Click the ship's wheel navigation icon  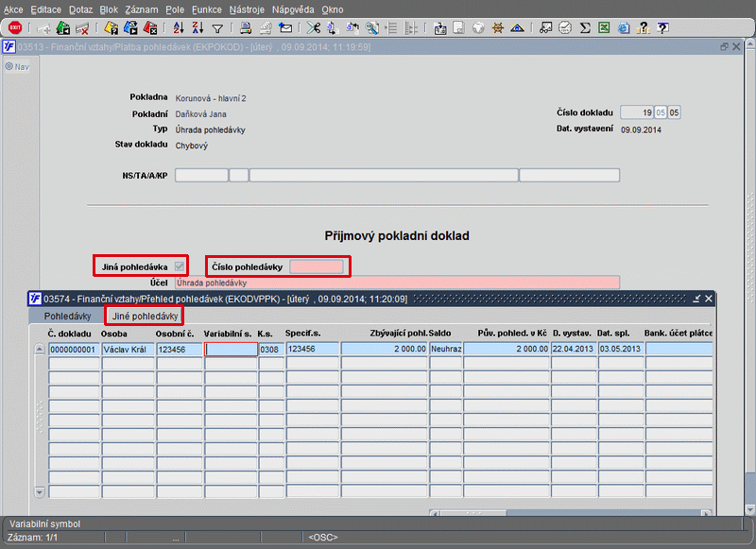point(498,28)
